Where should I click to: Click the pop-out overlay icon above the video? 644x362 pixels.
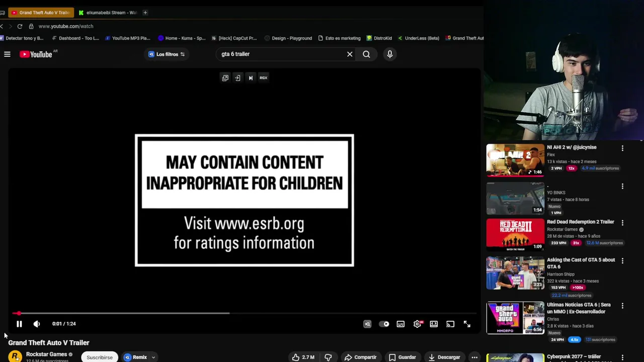click(x=225, y=78)
